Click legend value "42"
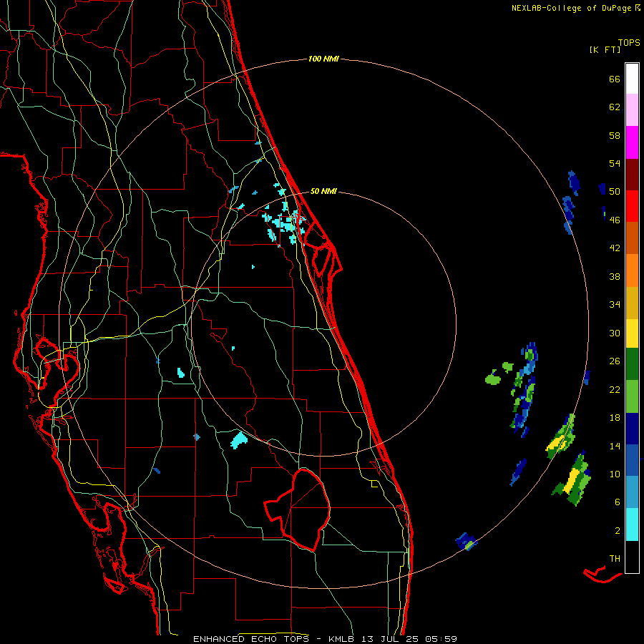644x644 pixels. pyautogui.click(x=615, y=248)
